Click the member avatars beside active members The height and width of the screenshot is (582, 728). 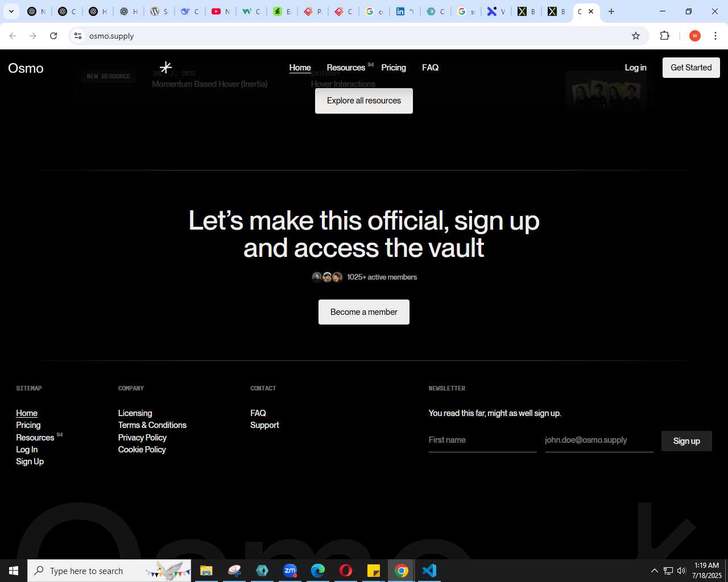click(x=327, y=277)
